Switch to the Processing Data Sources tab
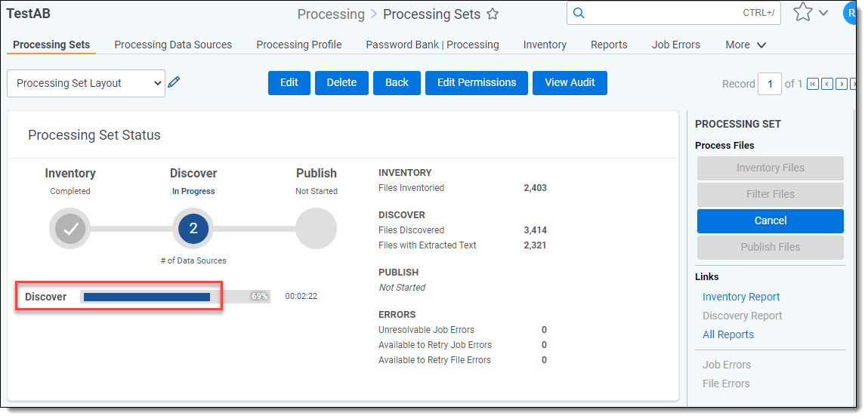This screenshot has width=868, height=419. (x=173, y=45)
